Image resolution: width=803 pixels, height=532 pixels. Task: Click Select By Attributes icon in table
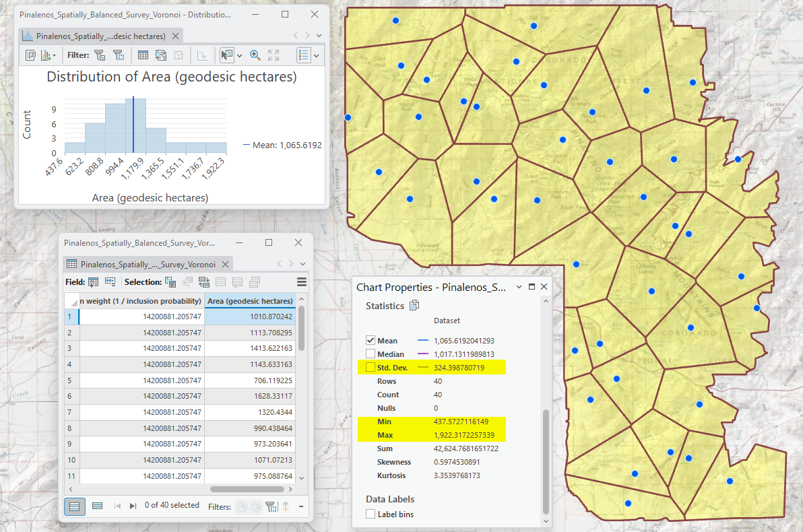(170, 282)
